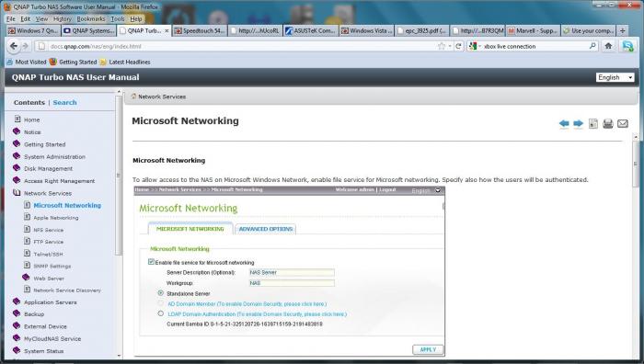644x364 pixels.
Task: Open Network Service Discovery page
Action: click(x=67, y=290)
